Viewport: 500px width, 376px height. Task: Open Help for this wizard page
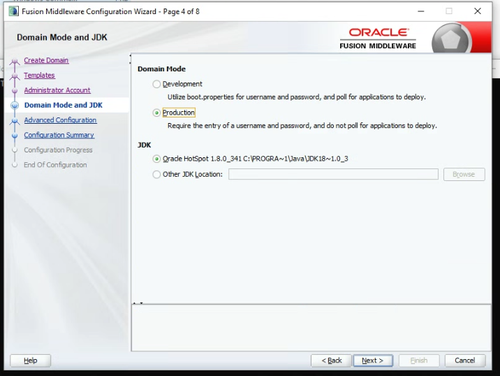pos(30,360)
